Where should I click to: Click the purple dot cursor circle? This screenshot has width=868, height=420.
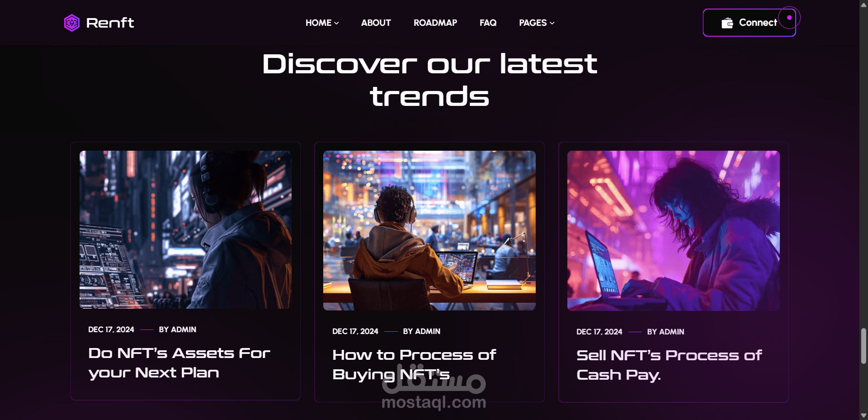click(789, 18)
